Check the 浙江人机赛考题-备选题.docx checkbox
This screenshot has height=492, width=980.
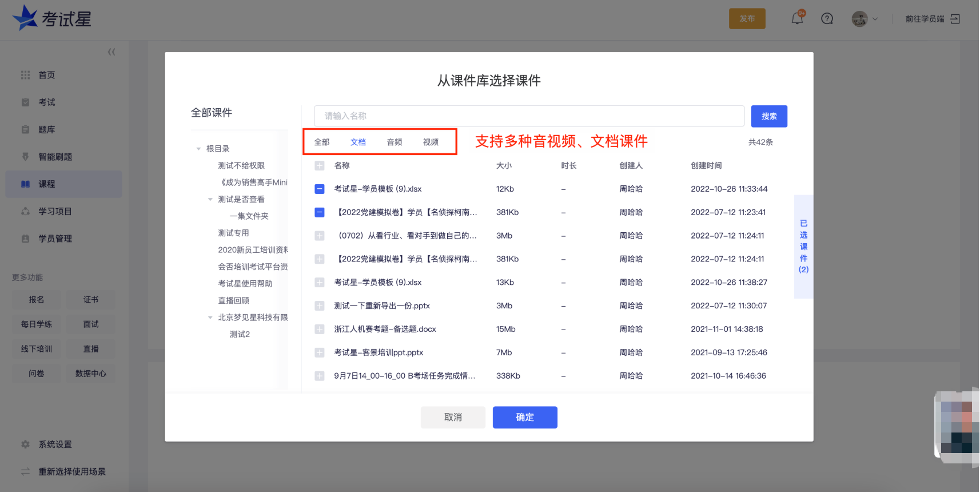(320, 330)
